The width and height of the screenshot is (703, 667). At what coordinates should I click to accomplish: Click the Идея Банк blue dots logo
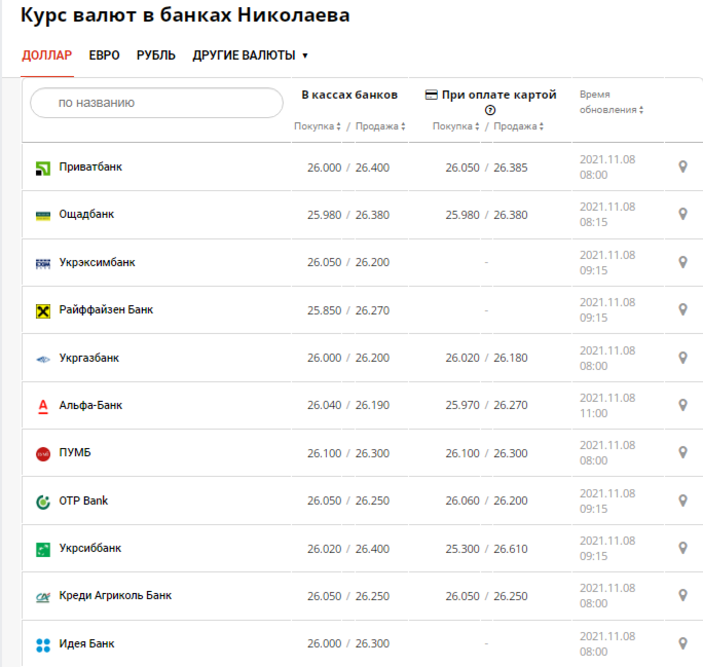[43, 645]
